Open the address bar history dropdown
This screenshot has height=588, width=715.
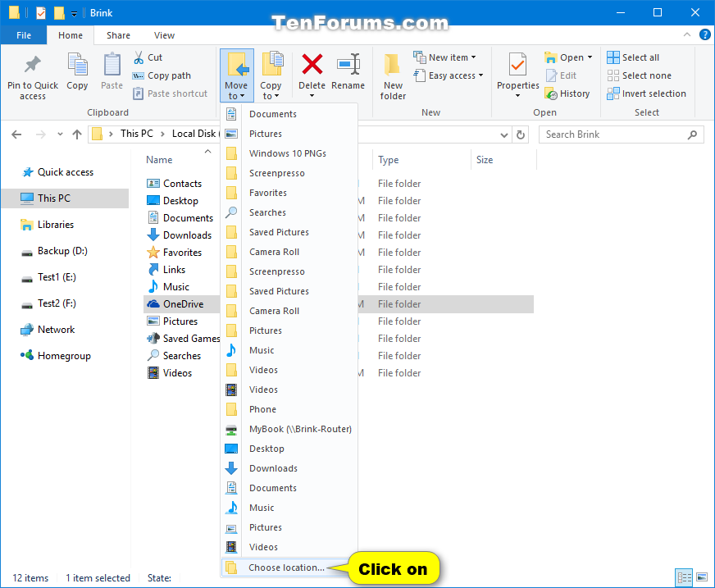[x=504, y=134]
